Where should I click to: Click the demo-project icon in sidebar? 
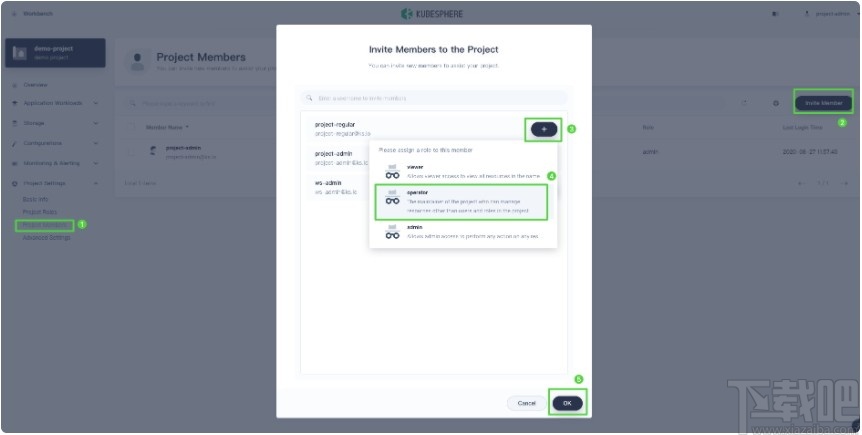[19, 53]
